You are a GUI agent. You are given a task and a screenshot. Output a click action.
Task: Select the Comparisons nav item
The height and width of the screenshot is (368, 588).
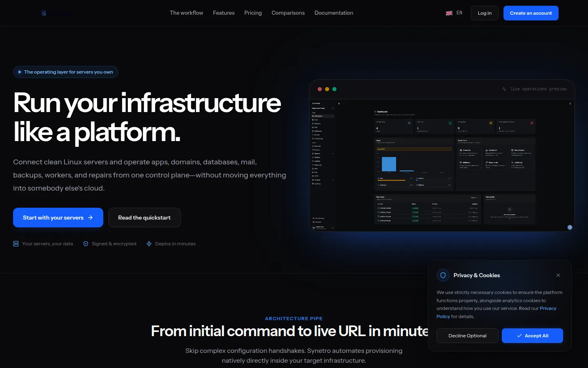pyautogui.click(x=288, y=13)
